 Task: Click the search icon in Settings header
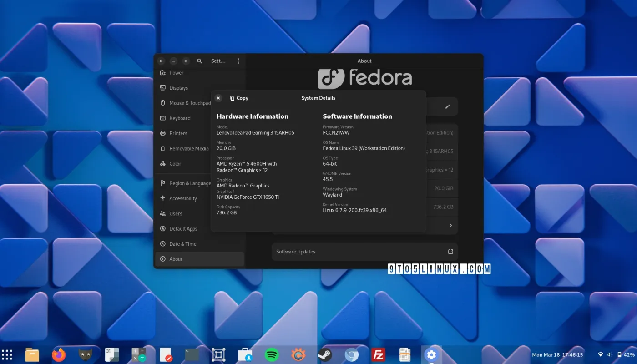[199, 61]
